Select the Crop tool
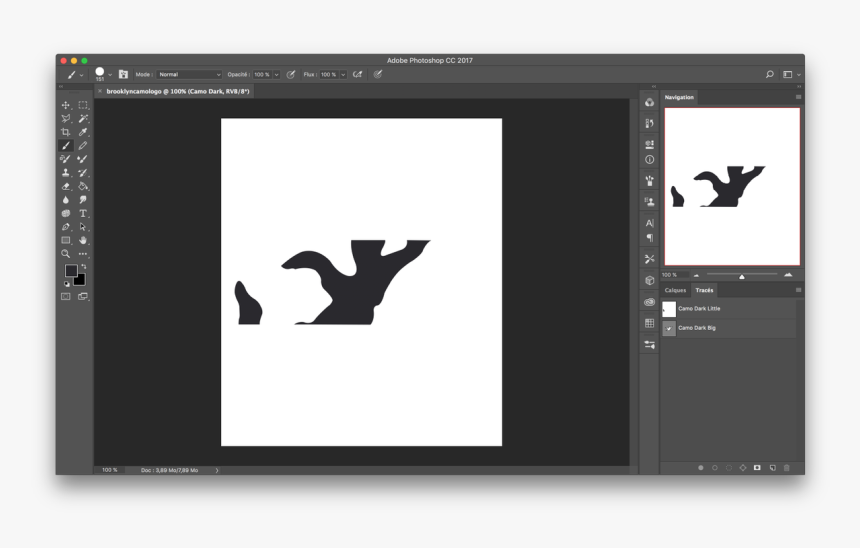This screenshot has height=548, width=860. (x=66, y=132)
